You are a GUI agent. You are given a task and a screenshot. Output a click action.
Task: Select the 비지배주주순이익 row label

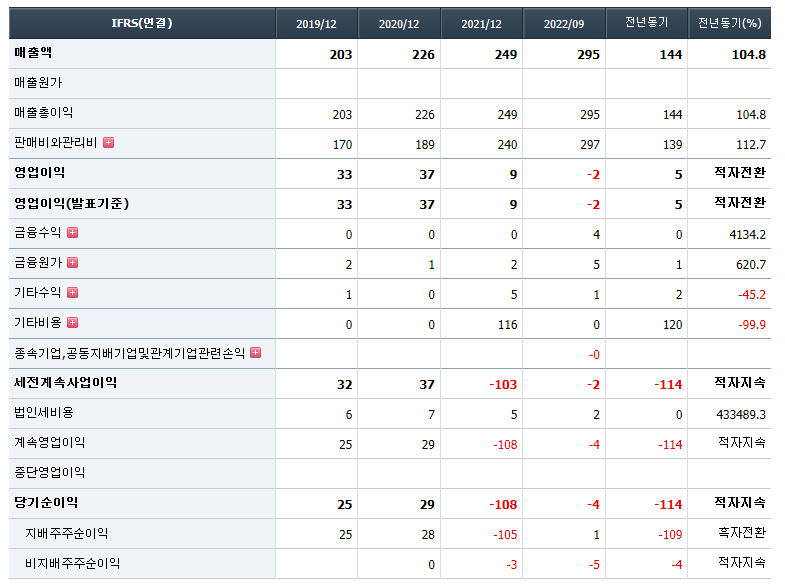click(x=73, y=564)
